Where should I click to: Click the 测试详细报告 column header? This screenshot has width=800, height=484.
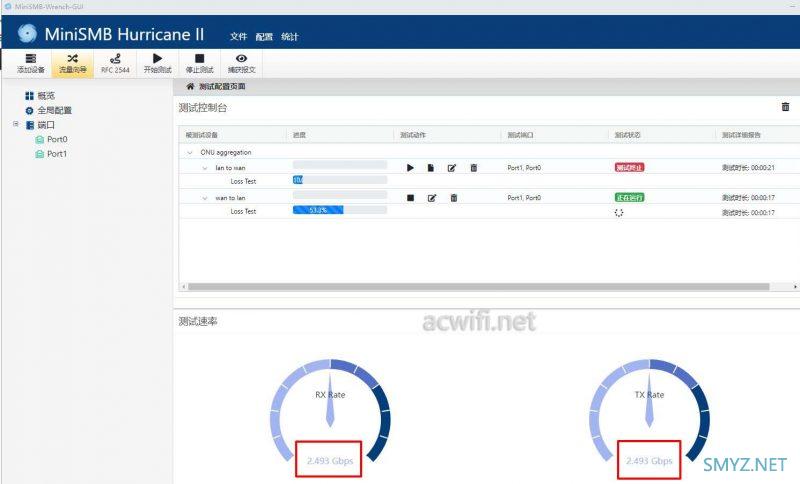pyautogui.click(x=741, y=135)
